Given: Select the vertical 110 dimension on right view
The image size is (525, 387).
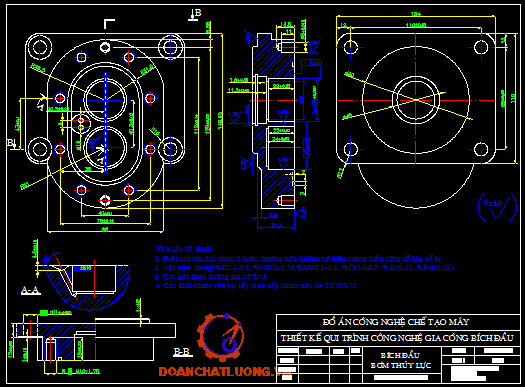Looking at the screenshot, I should [513, 98].
